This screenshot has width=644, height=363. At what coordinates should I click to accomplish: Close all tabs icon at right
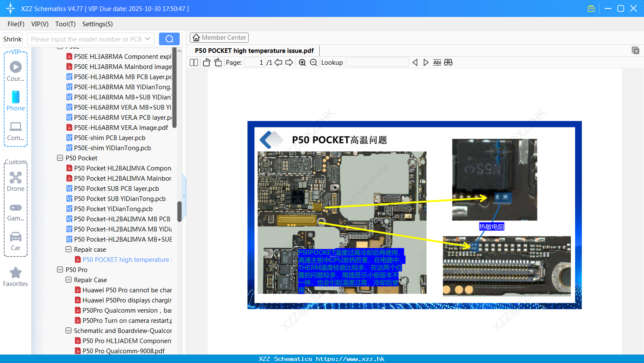tap(635, 50)
